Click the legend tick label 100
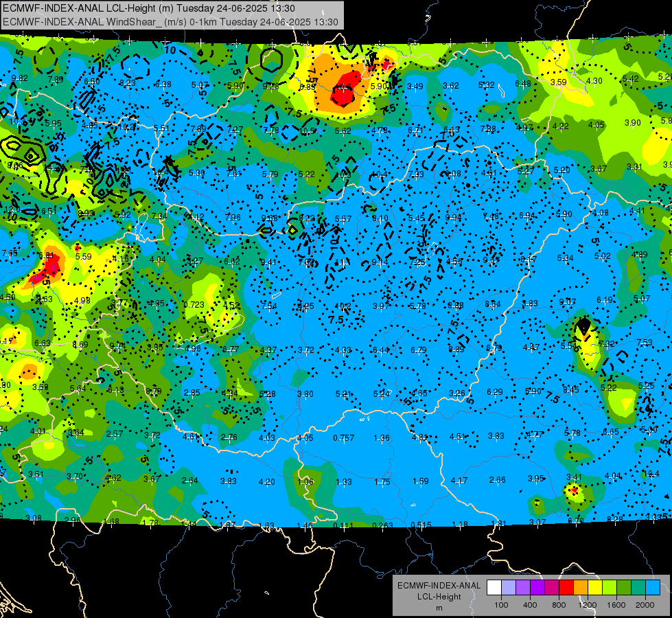Viewport: 672px width, 618px height. (x=502, y=605)
